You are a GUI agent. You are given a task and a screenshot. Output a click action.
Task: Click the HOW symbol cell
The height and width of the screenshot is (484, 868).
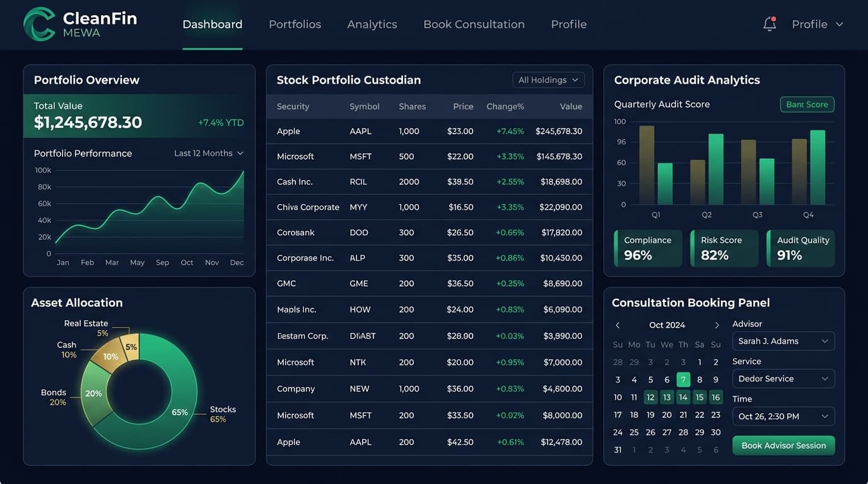click(x=360, y=309)
